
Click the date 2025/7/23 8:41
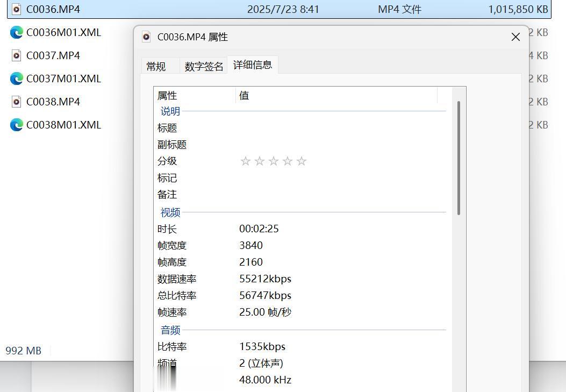(x=283, y=9)
